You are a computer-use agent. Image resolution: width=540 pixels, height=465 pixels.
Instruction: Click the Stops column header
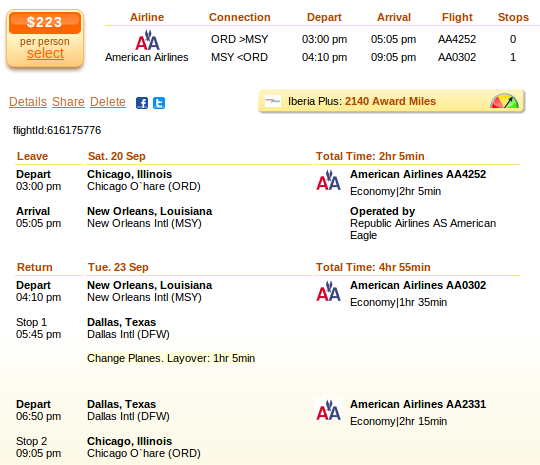[513, 17]
